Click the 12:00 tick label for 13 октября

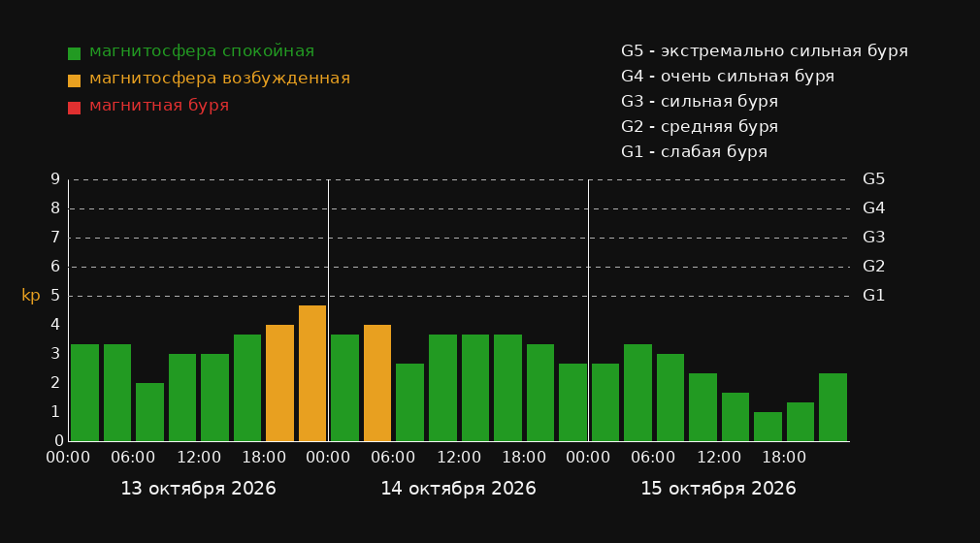199,458
